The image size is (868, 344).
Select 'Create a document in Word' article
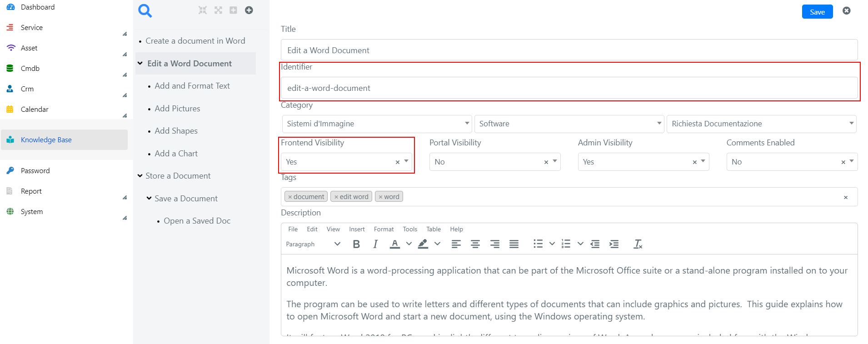pyautogui.click(x=195, y=41)
